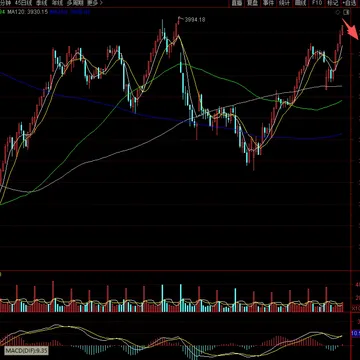The image size is (360, 360).
Task: Select the 画线 drawing tools button
Action: pos(300,3)
